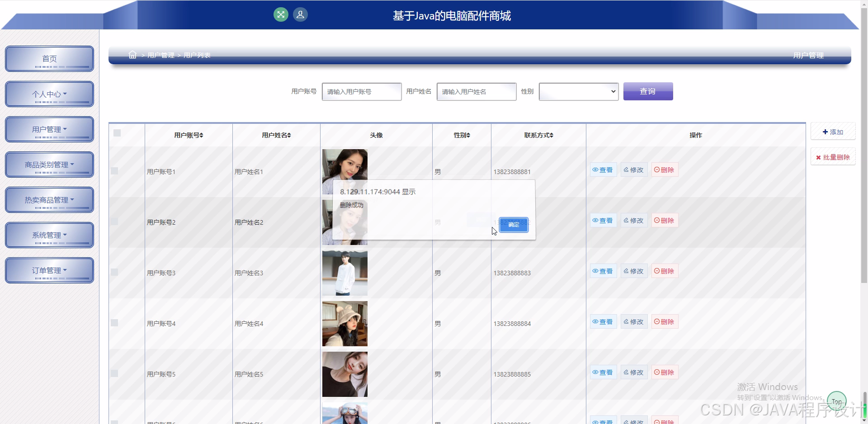Viewport: 868px width, 424px height.
Task: Open the 首页 sidebar item
Action: coord(49,59)
